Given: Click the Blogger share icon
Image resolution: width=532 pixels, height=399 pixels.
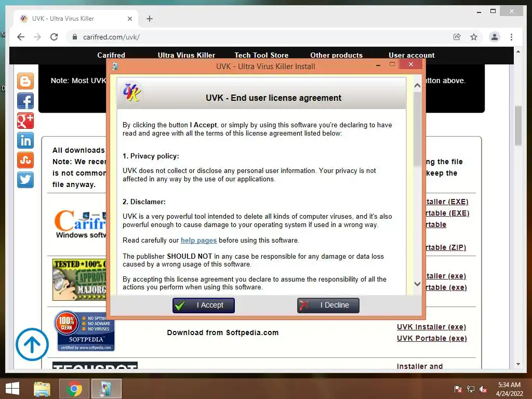Looking at the screenshot, I should [25, 81].
